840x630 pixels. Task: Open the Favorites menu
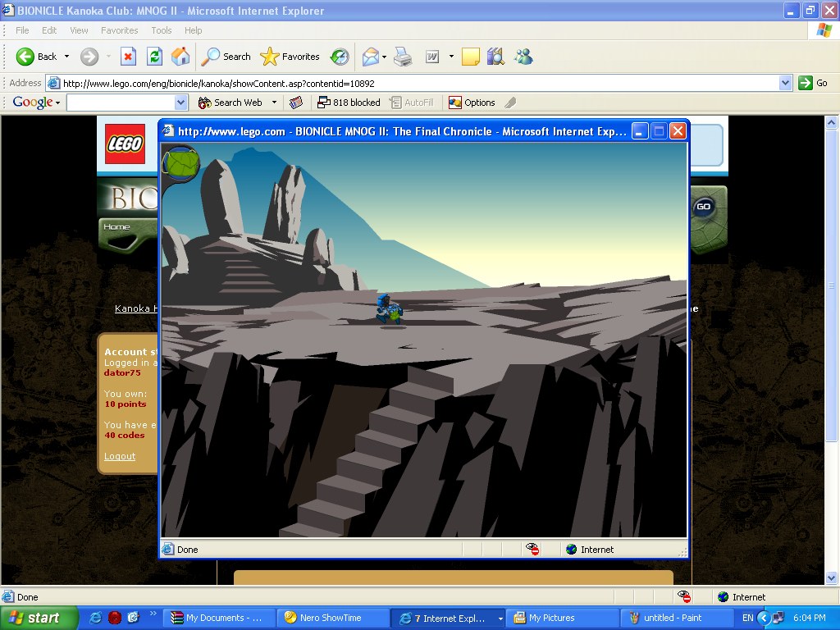point(120,30)
